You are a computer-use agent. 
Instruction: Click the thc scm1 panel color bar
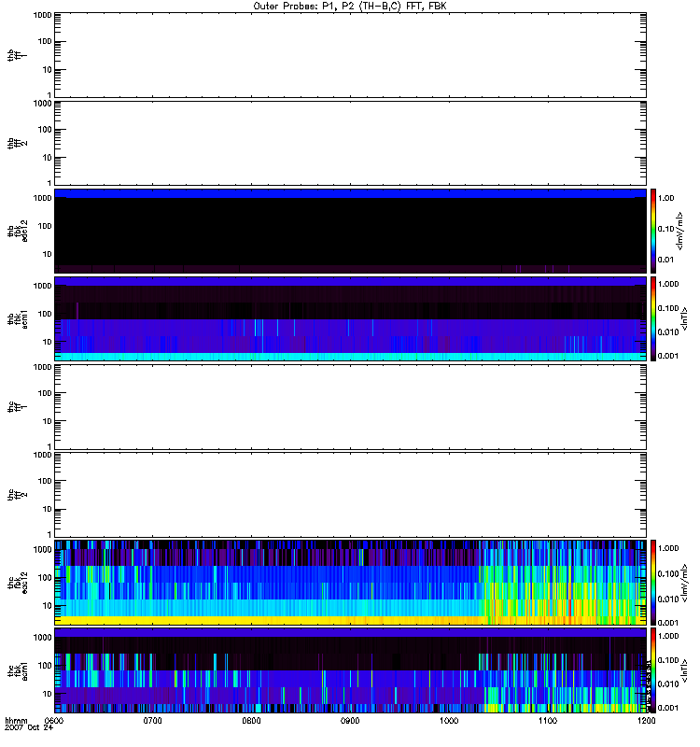point(653,670)
